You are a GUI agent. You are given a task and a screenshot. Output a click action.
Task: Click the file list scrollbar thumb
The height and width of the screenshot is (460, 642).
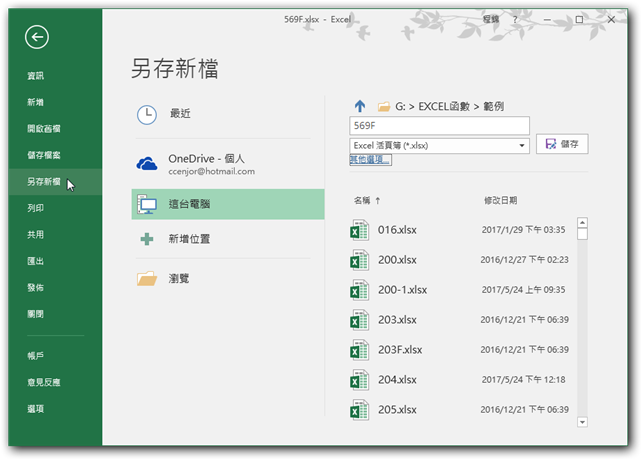(582, 234)
